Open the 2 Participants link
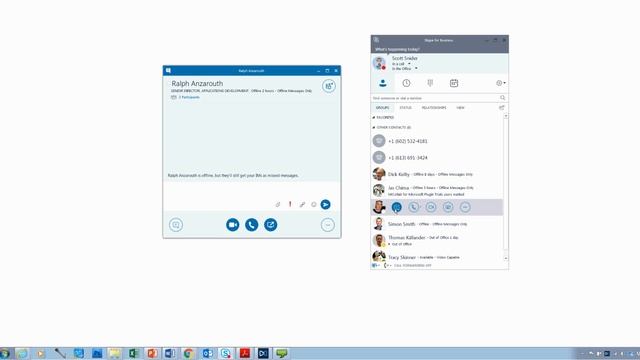This screenshot has height=360, width=640. 189,97
